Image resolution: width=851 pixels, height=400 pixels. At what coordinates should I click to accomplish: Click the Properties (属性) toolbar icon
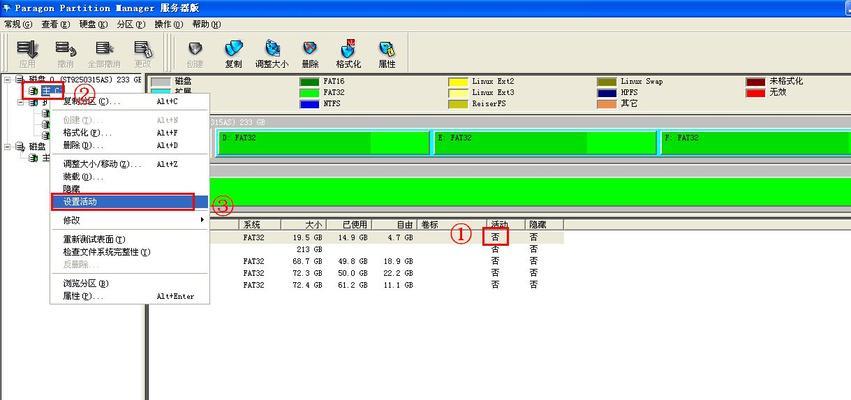[x=386, y=49]
